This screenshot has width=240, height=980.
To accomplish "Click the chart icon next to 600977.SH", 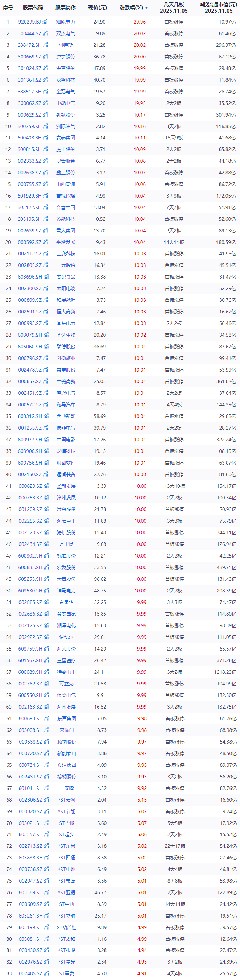I will [46, 440].
